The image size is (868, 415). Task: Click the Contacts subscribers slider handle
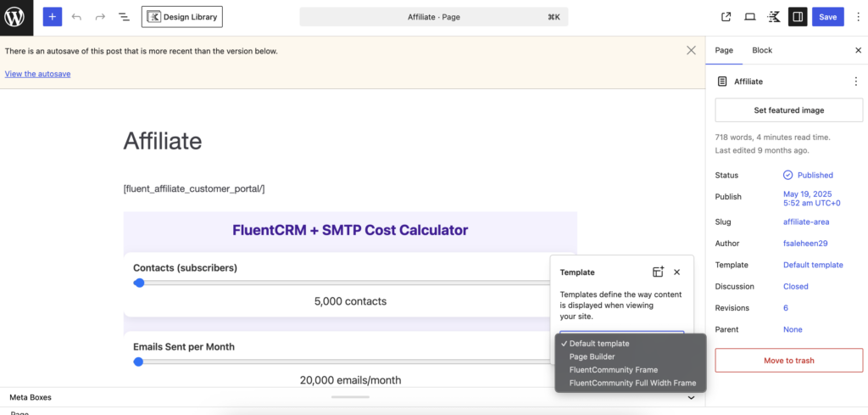point(140,283)
